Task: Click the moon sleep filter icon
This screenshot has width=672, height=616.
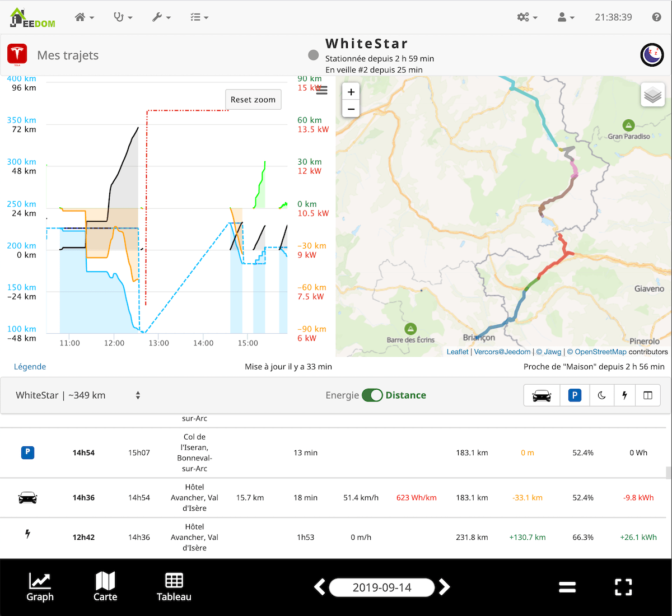Action: pyautogui.click(x=601, y=395)
